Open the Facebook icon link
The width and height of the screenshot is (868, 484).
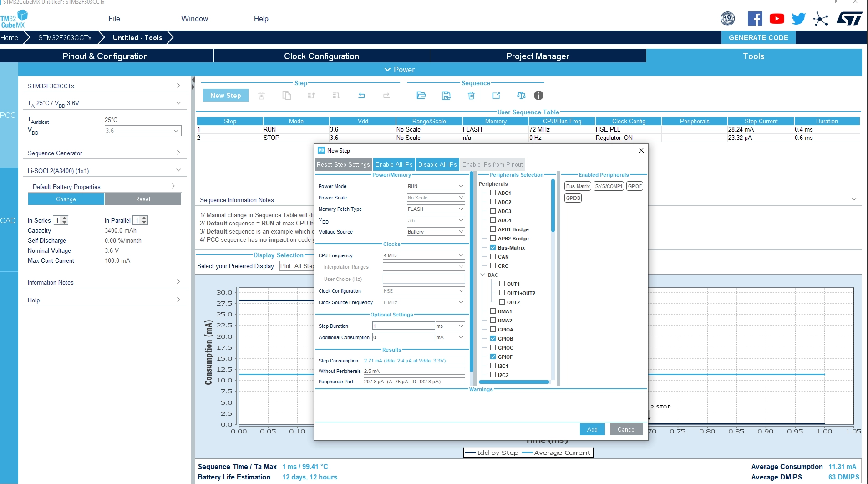pyautogui.click(x=755, y=19)
